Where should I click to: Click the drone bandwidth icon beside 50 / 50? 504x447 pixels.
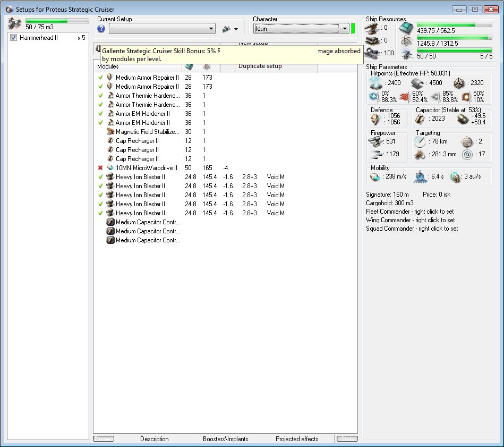pos(407,53)
